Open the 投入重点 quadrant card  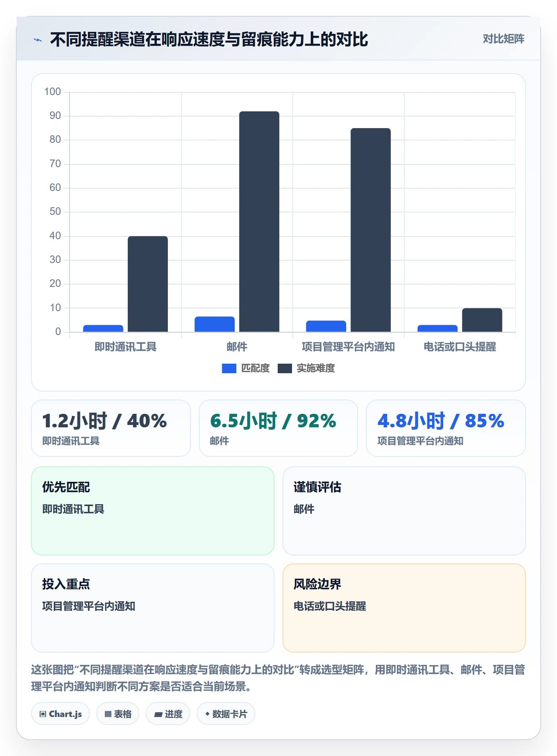153,608
